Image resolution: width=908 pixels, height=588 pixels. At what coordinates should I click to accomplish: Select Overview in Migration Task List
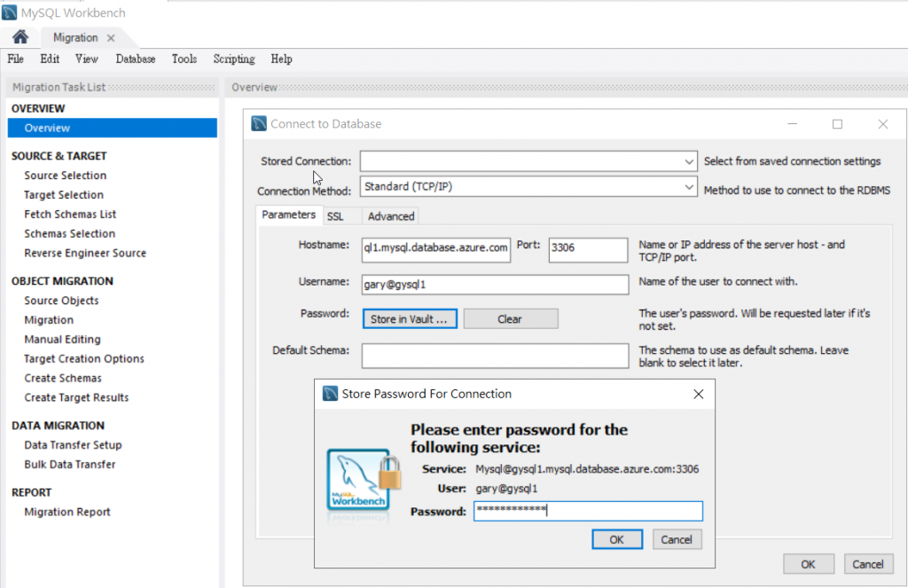pos(113,128)
